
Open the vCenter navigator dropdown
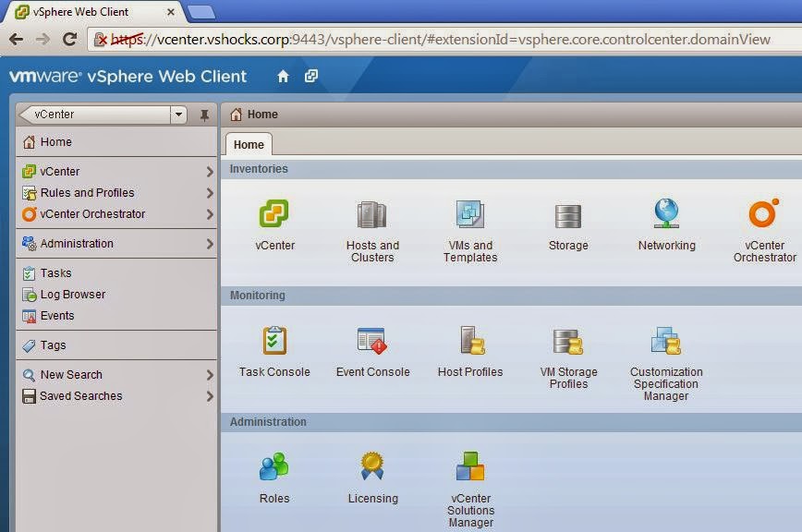[178, 115]
